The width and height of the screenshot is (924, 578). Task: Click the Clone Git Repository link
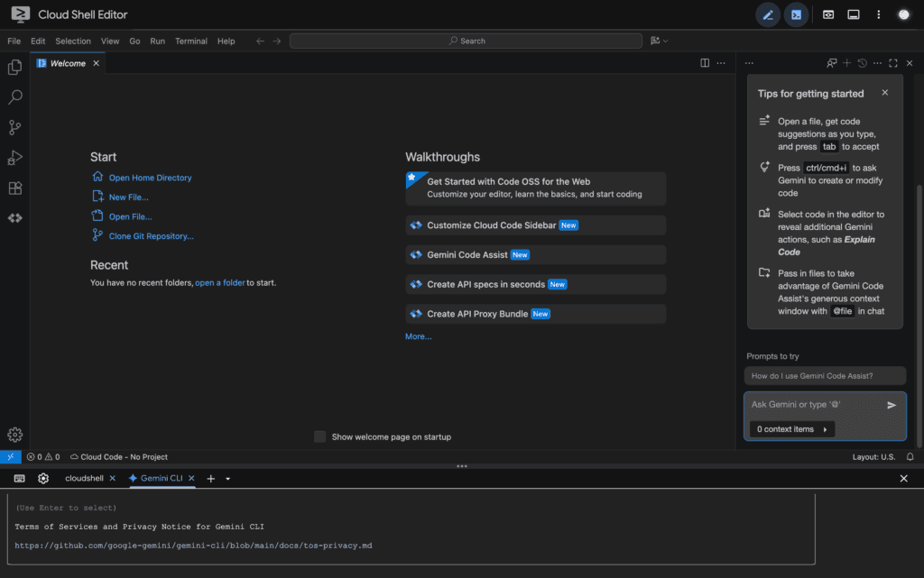point(151,236)
